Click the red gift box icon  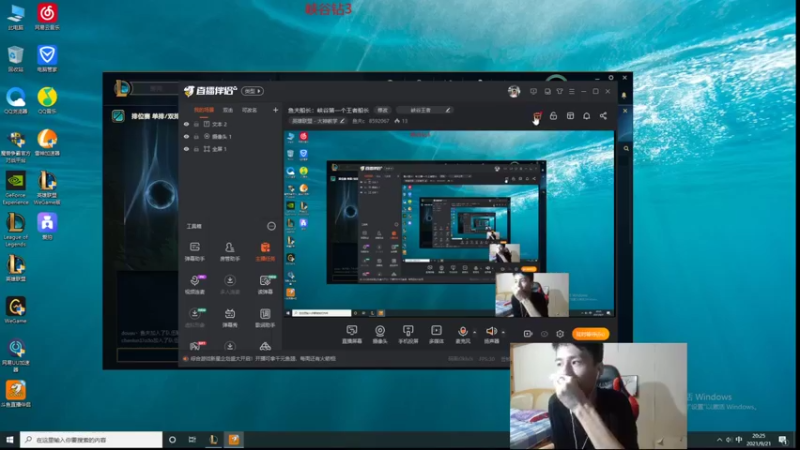click(x=537, y=116)
